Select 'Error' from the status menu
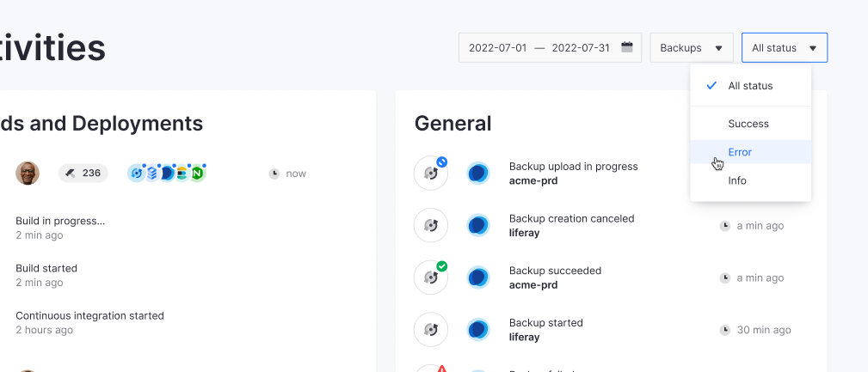Image resolution: width=868 pixels, height=372 pixels. (x=740, y=152)
